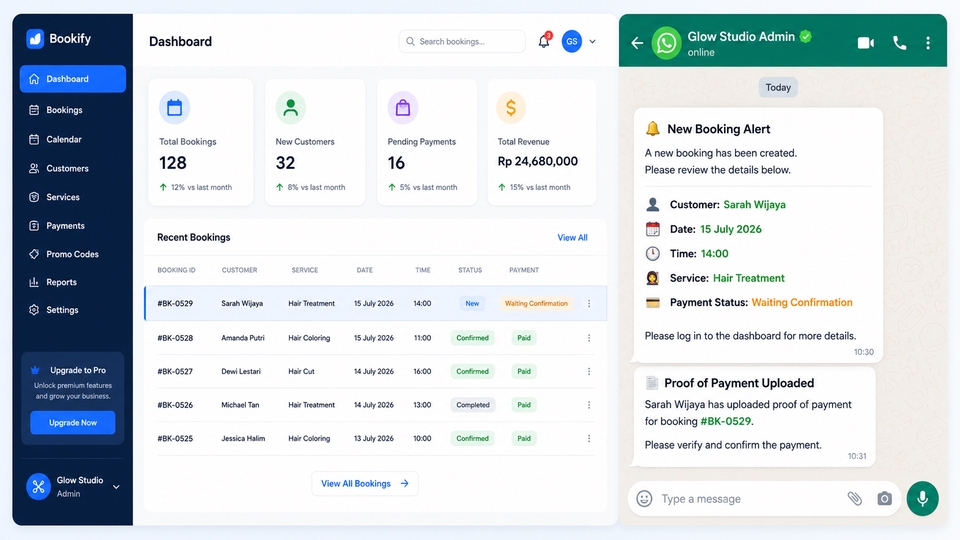Viewport: 960px width, 540px height.
Task: Click the Waiting Confirmation badge in the table
Action: [x=536, y=304]
